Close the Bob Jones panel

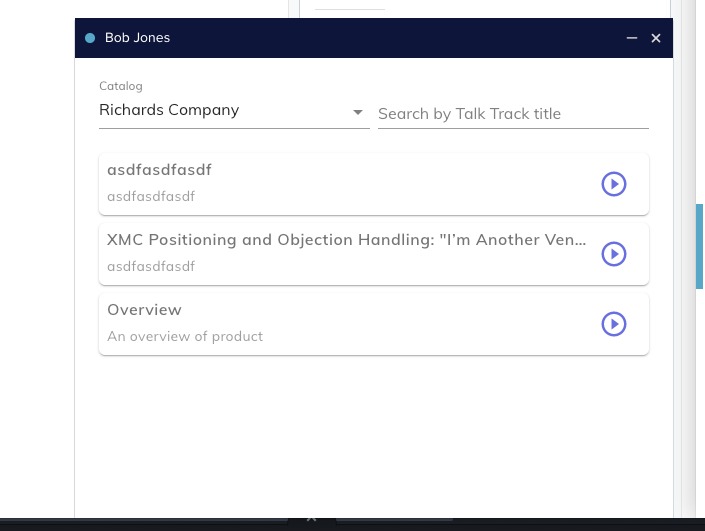point(656,38)
